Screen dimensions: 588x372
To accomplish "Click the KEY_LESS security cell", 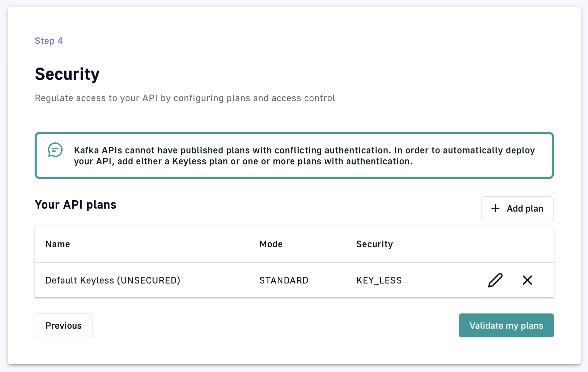I will (x=379, y=280).
